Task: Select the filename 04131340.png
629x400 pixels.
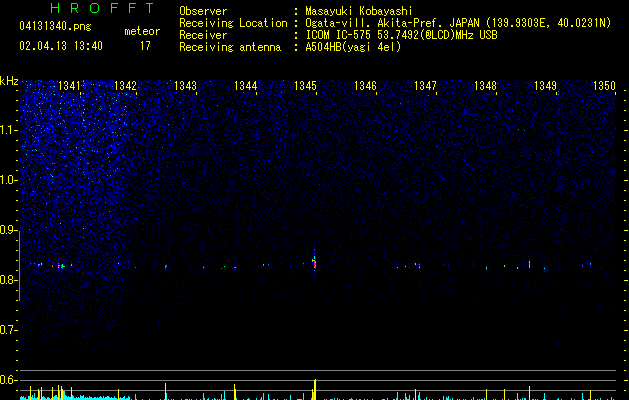Action: (x=55, y=26)
